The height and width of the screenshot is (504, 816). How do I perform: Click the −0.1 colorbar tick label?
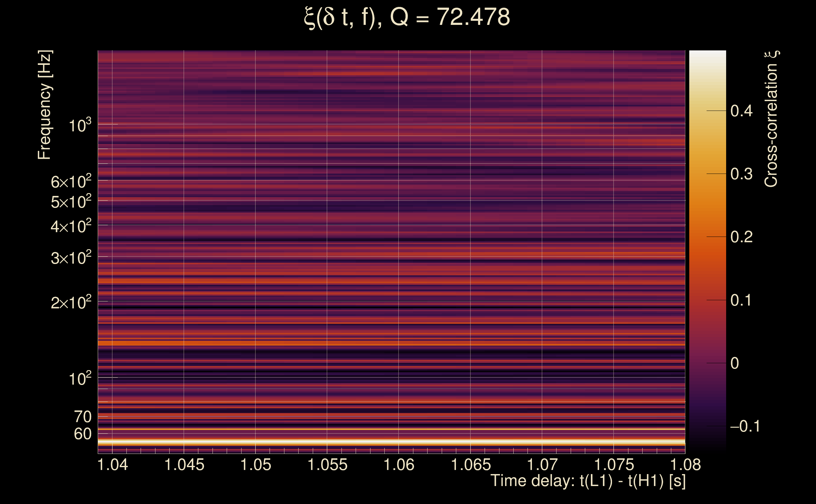(x=745, y=426)
